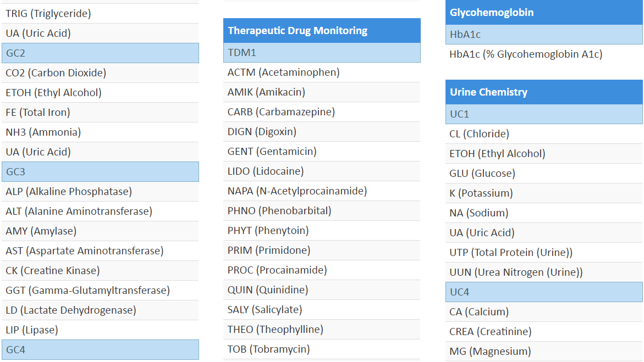644x362 pixels.
Task: Click UTP (Total Protein (Urine)) entry
Action: (511, 253)
